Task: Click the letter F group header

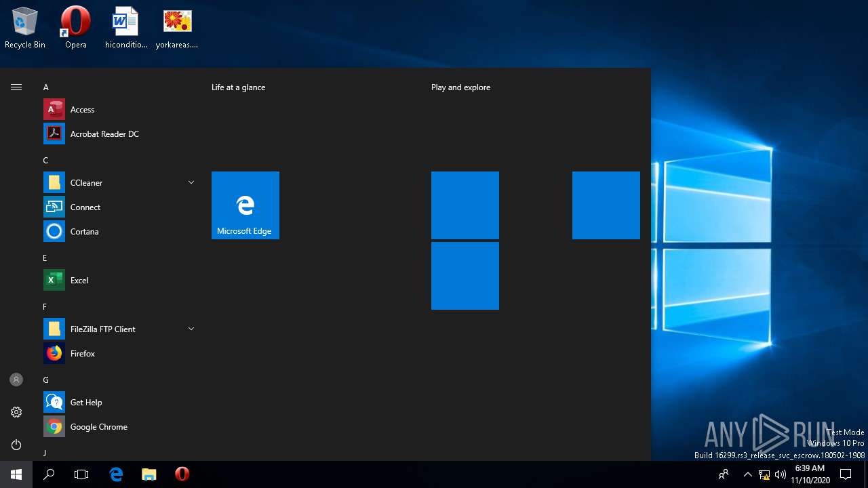Action: tap(45, 307)
